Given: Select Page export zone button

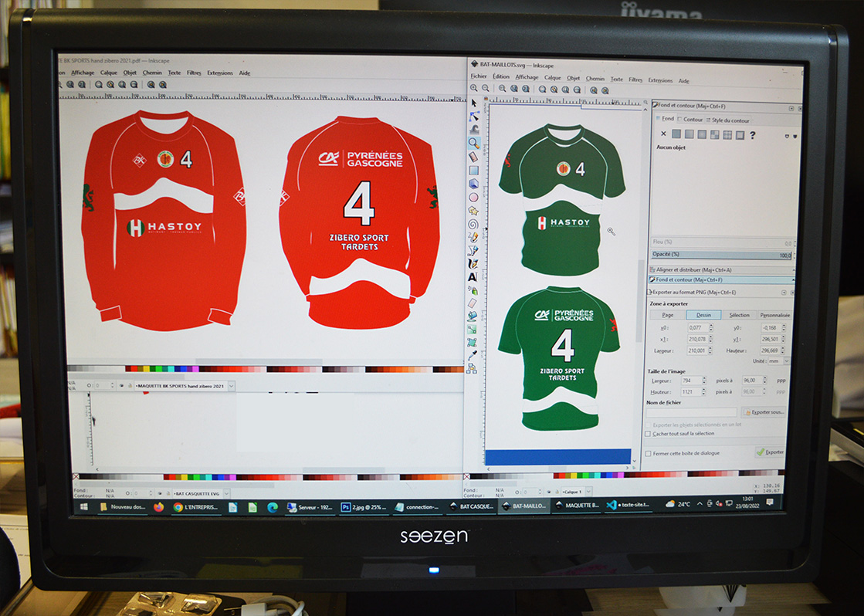Looking at the screenshot, I should coord(667,315).
